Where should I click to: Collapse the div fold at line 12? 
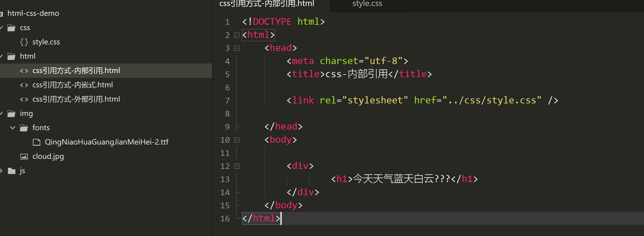click(237, 166)
